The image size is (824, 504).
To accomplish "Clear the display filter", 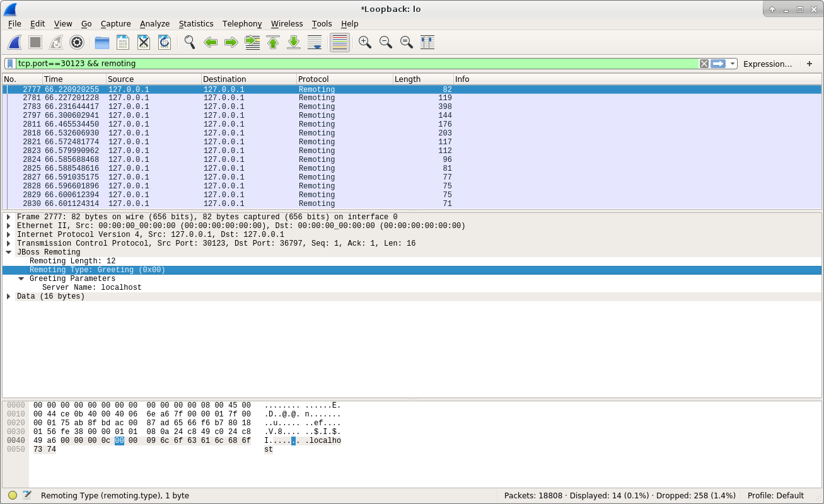I will [x=704, y=64].
